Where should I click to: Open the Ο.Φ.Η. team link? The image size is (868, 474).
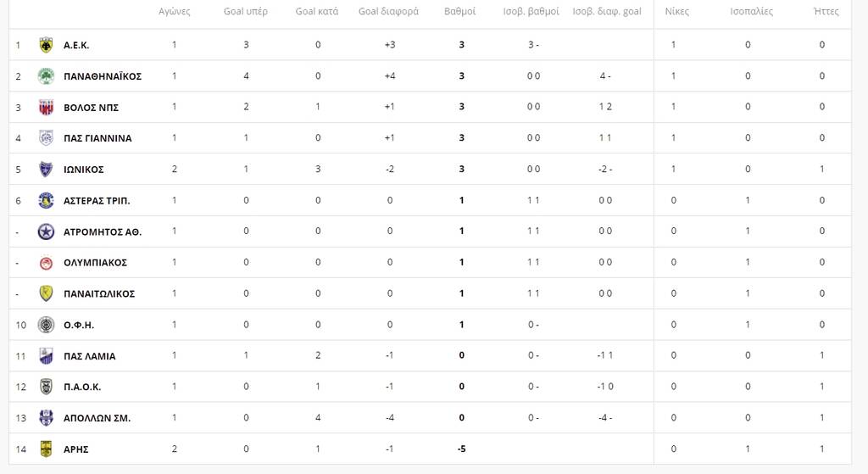click(x=79, y=325)
